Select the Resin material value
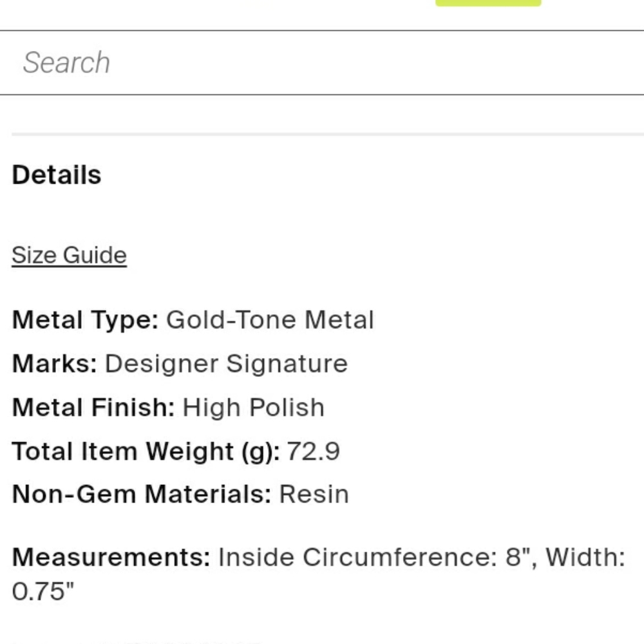 (314, 495)
